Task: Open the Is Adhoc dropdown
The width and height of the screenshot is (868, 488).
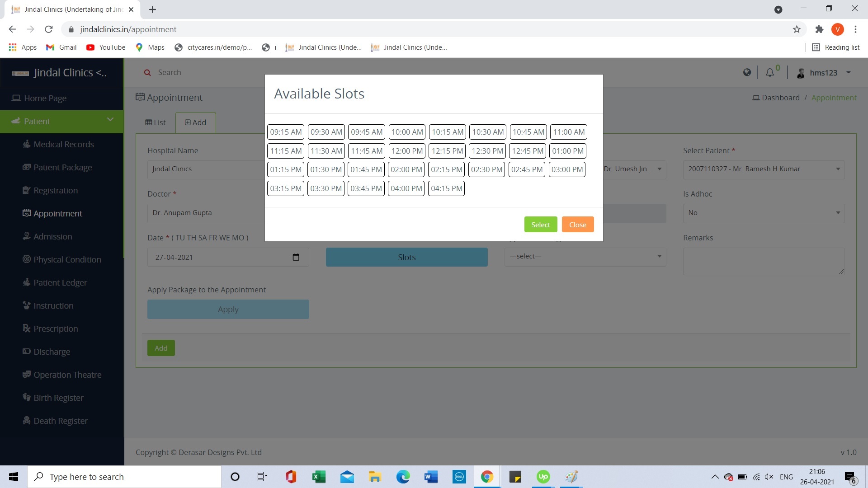Action: tap(763, 213)
